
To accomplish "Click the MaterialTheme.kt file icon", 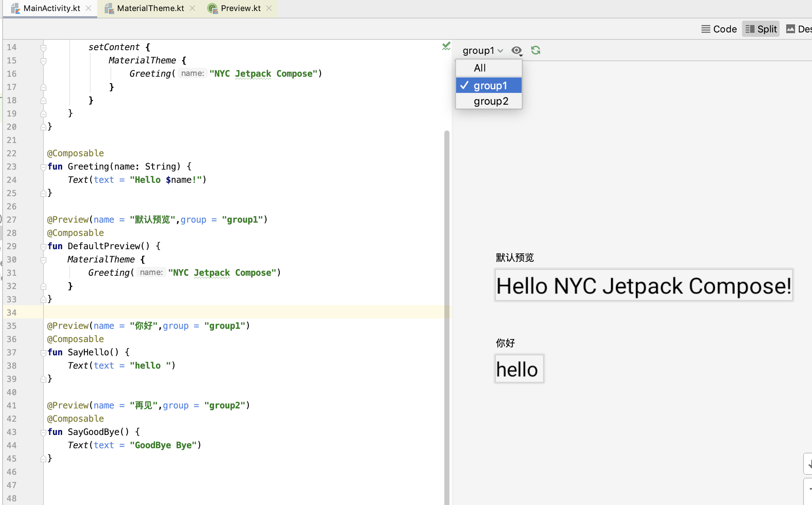I will click(109, 8).
